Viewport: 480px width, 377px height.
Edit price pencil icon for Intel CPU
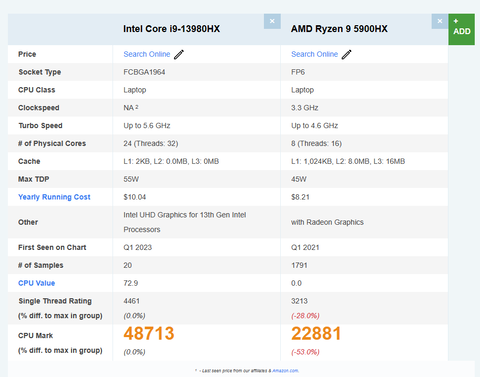coord(179,54)
